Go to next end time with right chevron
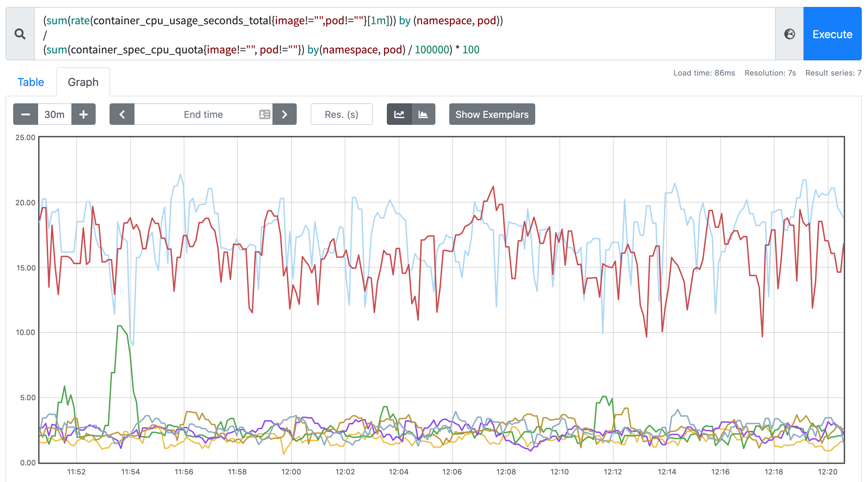 [x=284, y=114]
